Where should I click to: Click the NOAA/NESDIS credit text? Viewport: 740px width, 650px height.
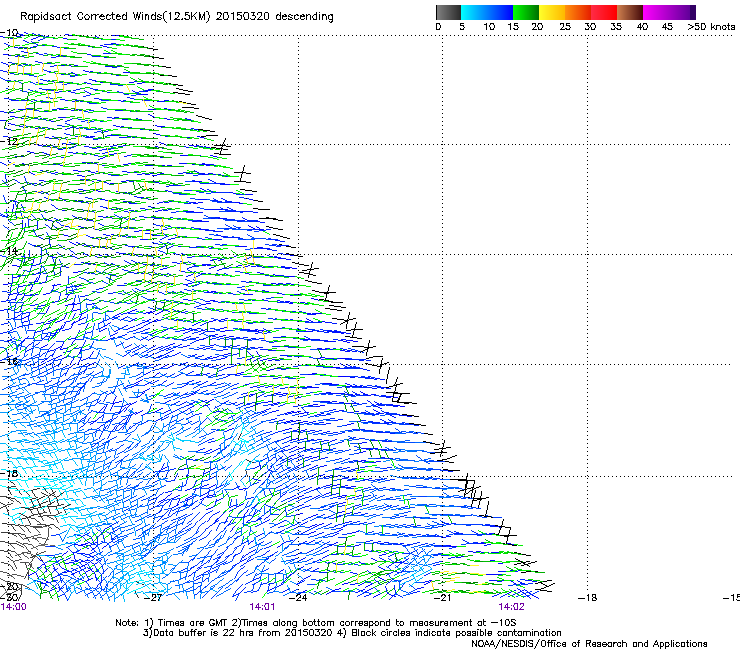(x=589, y=644)
